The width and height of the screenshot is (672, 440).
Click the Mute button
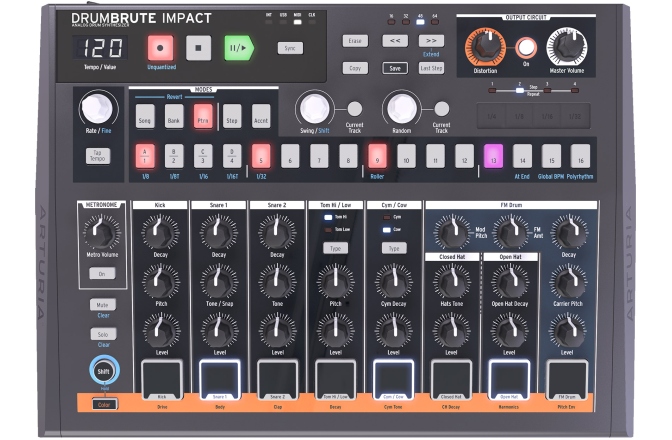click(x=102, y=305)
